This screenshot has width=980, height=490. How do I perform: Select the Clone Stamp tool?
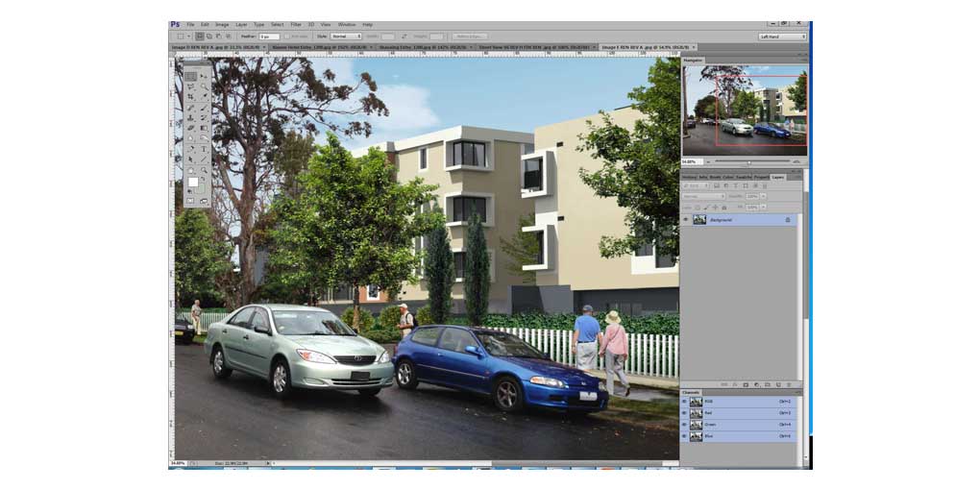(x=190, y=117)
